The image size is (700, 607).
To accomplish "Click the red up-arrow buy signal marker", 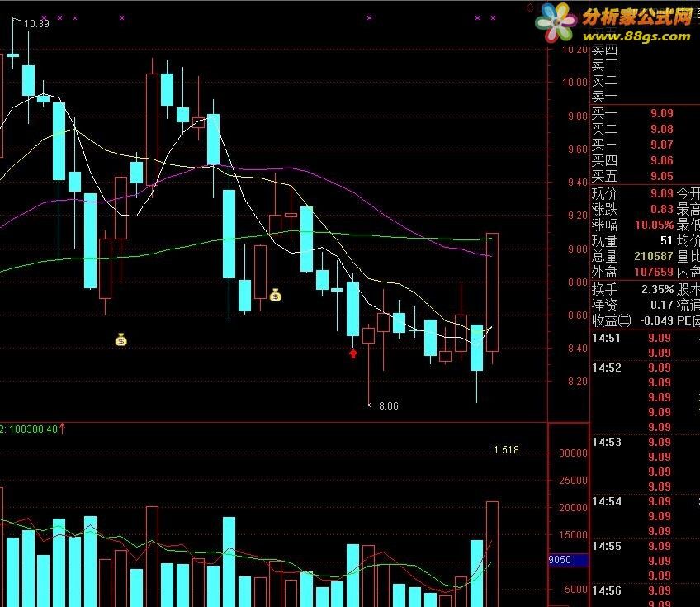I will click(x=353, y=353).
